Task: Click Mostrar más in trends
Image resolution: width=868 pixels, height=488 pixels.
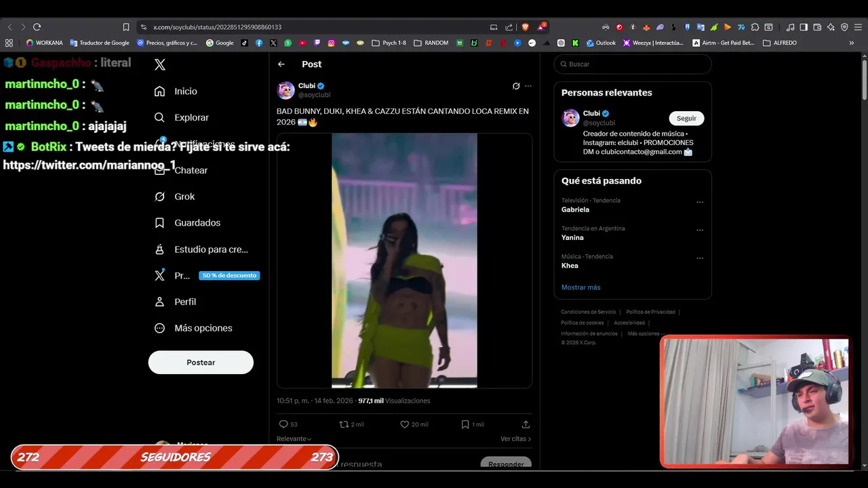Action: [x=580, y=287]
